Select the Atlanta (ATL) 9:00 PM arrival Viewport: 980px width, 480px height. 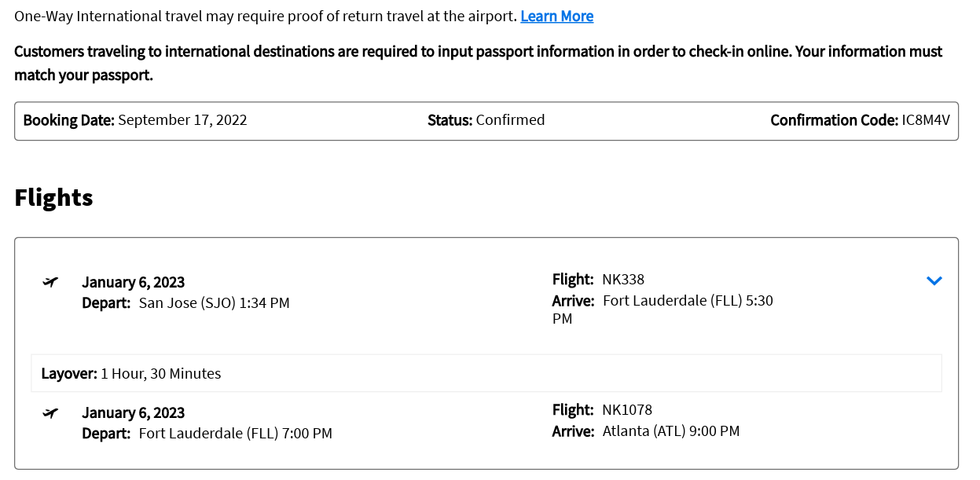click(x=670, y=431)
